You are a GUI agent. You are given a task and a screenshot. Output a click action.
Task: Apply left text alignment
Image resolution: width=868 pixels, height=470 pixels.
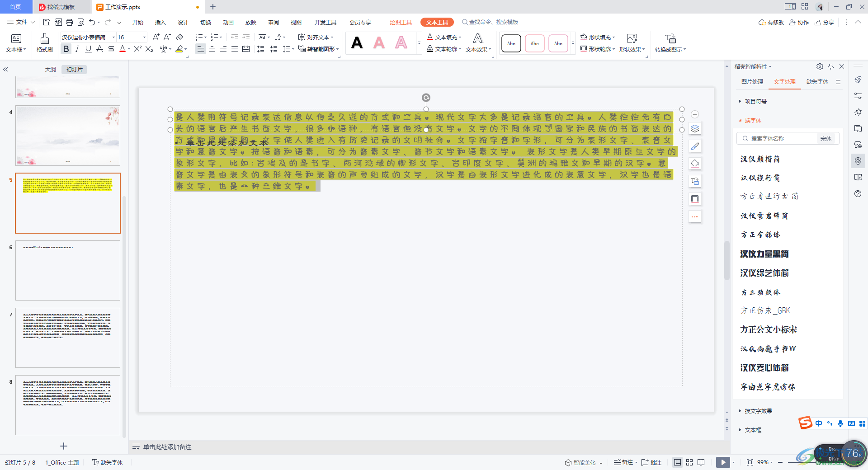[201, 49]
